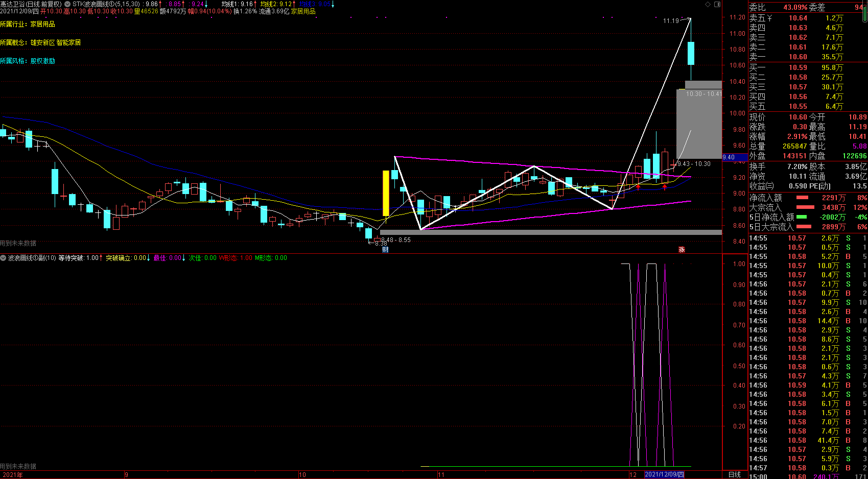Screen dimensions: 868x479
Task: Click the red flow bar next to 净流入额
Action: coord(802,198)
